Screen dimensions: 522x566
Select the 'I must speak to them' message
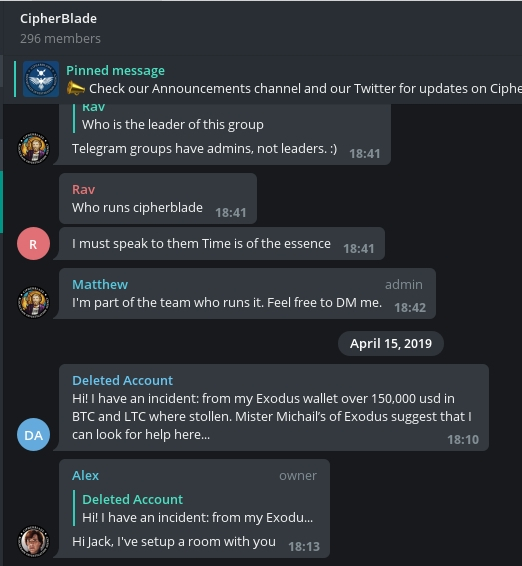coord(222,244)
